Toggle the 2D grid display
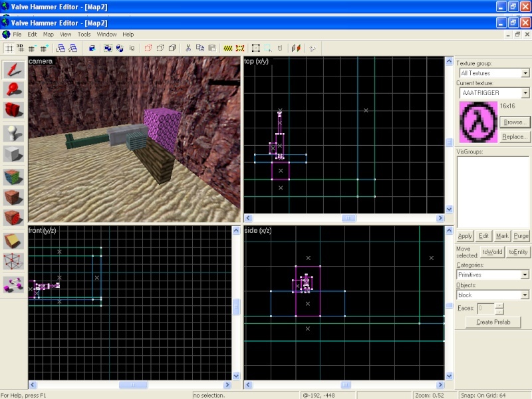Image resolution: width=532 pixels, height=399 pixels. coord(9,48)
